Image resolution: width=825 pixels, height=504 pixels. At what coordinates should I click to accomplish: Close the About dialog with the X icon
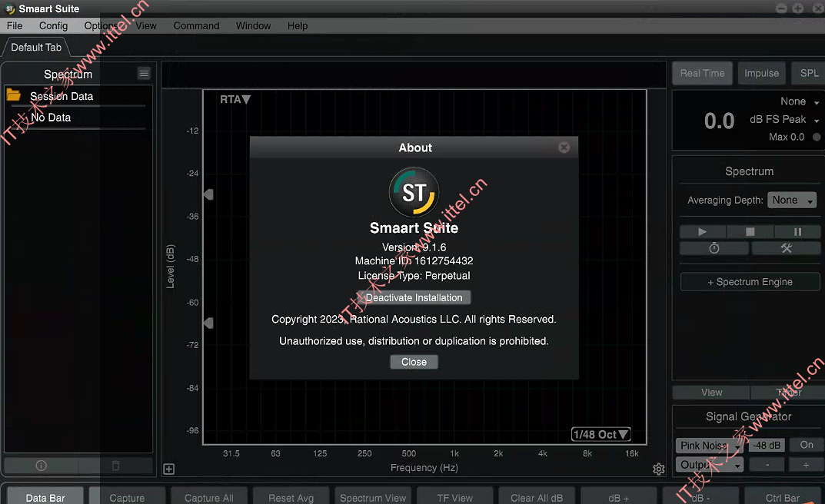click(564, 148)
